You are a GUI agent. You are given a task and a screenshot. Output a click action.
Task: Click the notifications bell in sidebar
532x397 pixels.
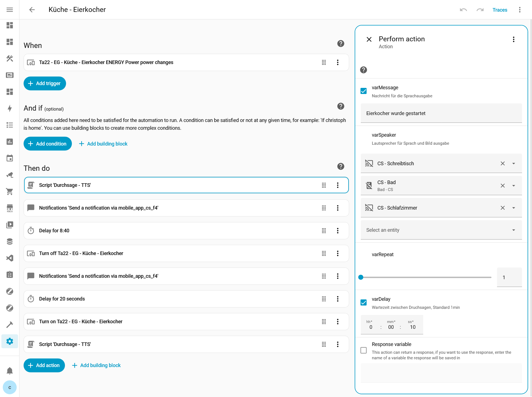click(x=10, y=371)
